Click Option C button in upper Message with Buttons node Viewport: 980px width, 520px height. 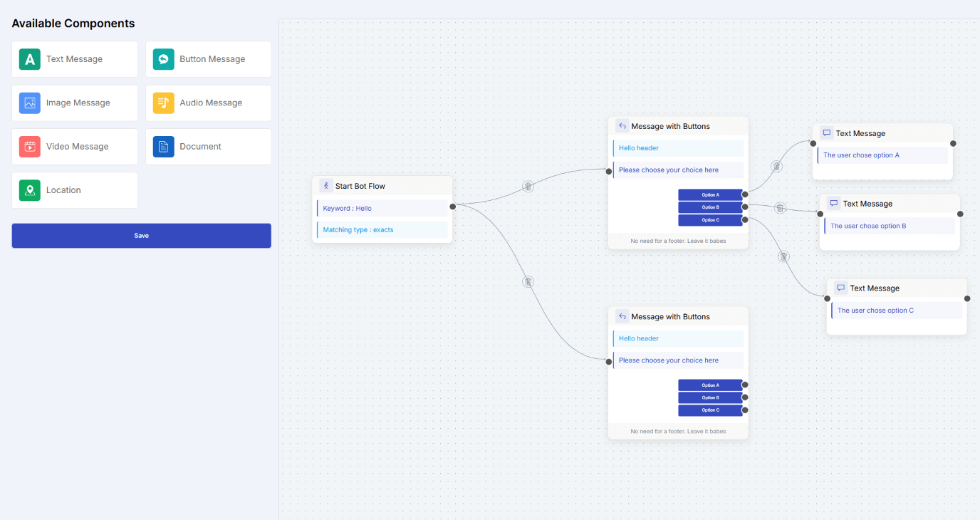click(x=710, y=220)
